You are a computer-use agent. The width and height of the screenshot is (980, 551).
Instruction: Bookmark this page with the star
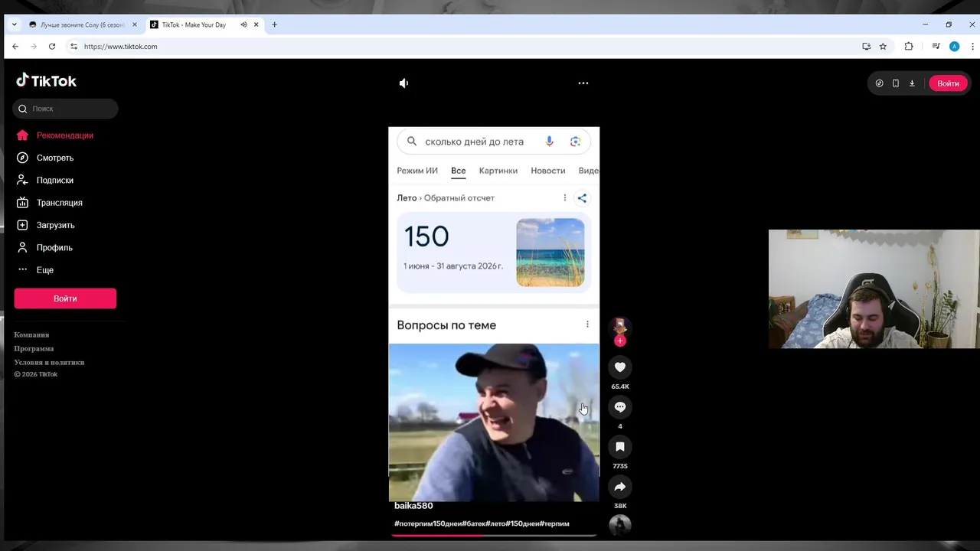883,47
